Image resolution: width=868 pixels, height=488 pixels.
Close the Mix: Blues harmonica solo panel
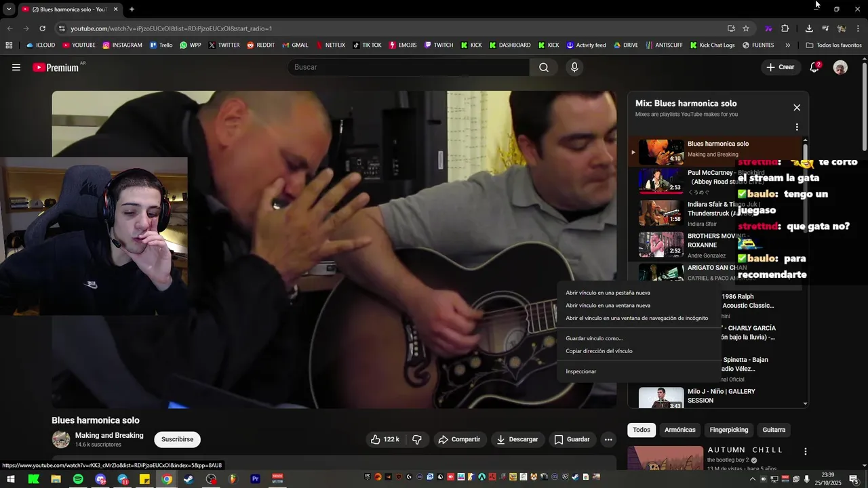(797, 107)
